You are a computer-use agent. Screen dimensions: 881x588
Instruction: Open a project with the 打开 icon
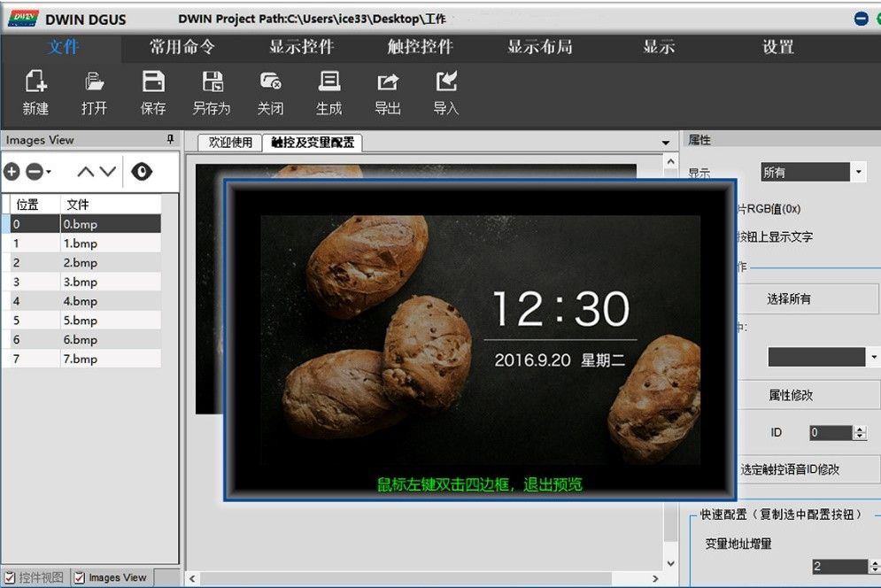[94, 81]
